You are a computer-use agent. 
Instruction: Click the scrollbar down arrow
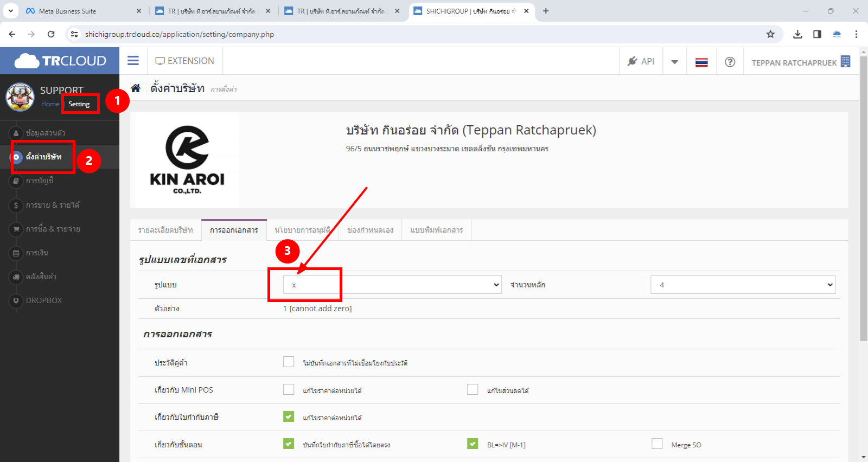(x=864, y=457)
